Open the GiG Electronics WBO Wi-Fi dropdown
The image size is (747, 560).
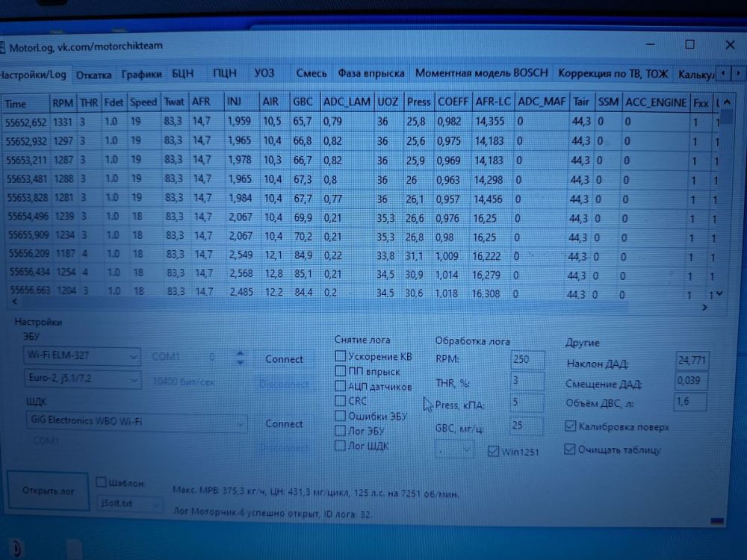(x=137, y=421)
